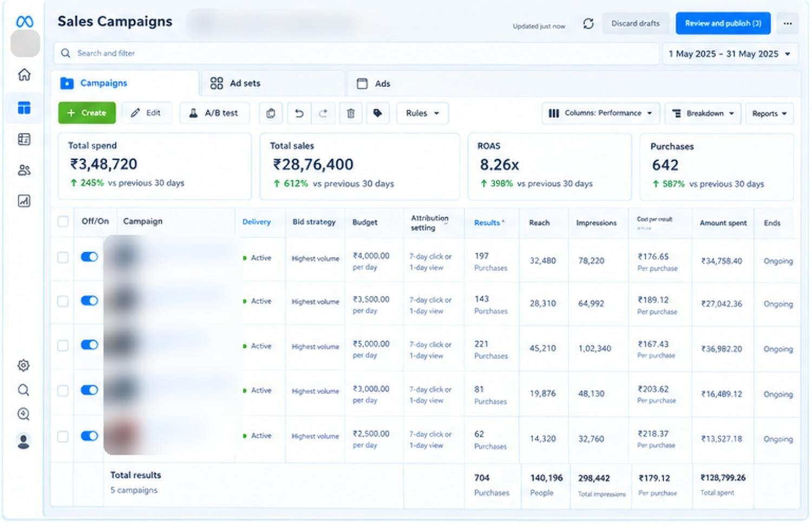Open the three-dot more options menu
Screen dimensions: 812x527
pos(788,23)
